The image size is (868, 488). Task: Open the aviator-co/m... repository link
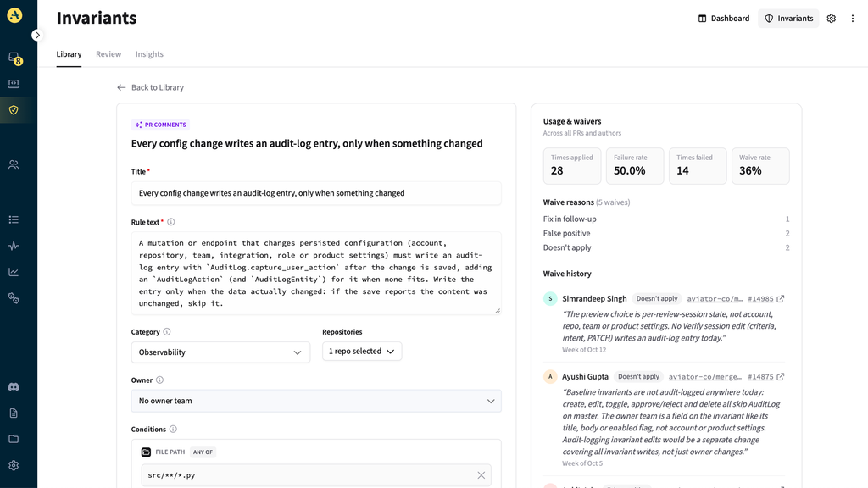pyautogui.click(x=715, y=299)
